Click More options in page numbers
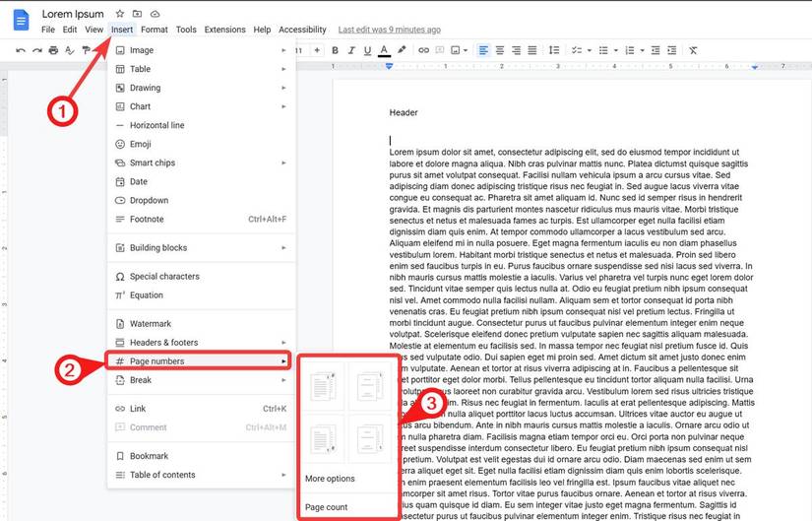This screenshot has height=521, width=812. [x=330, y=479]
